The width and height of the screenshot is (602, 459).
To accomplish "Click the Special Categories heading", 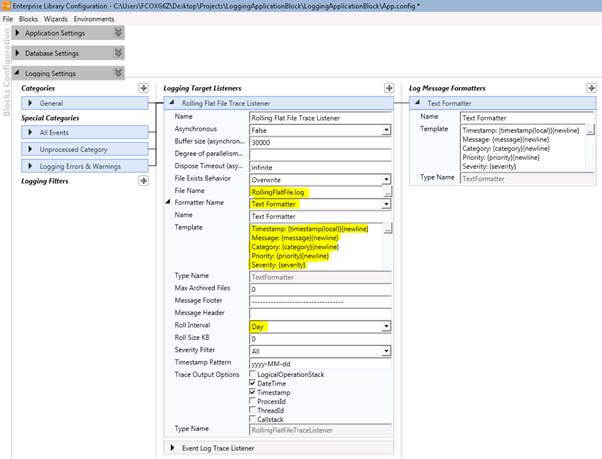I will (50, 118).
